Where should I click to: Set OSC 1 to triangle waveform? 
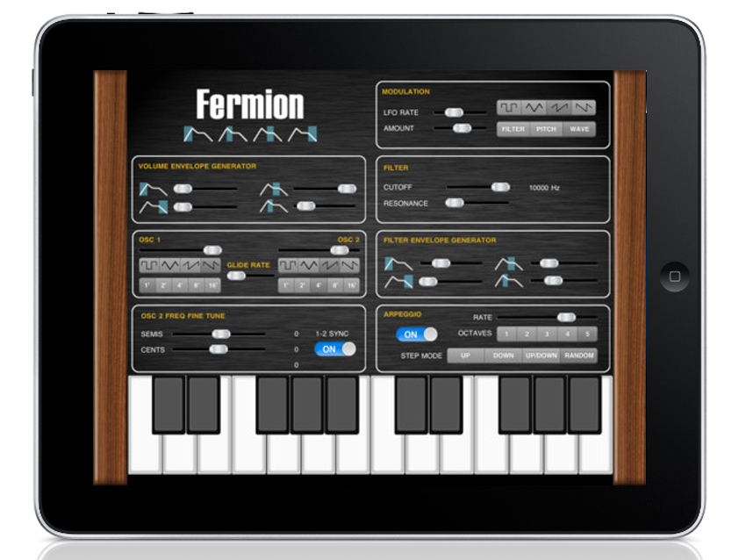point(170,265)
